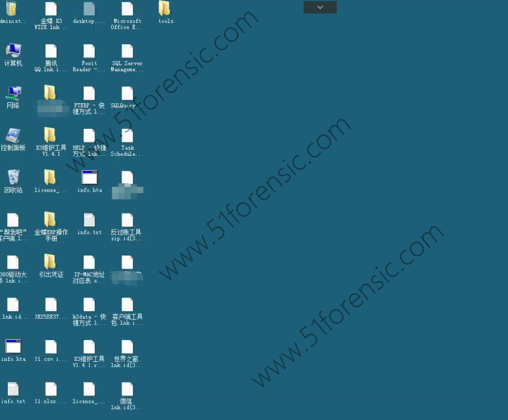Select the 腾讯 QQ.lnk file icon
Screen dimensions: 508x420
pyautogui.click(x=51, y=51)
